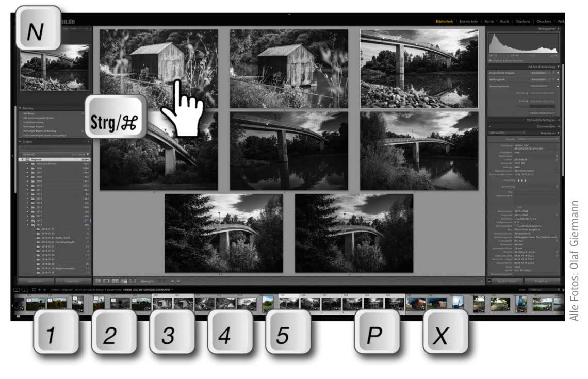This screenshot has width=588, height=379.
Task: Select the barn photo with visible water
Action: click(x=289, y=69)
